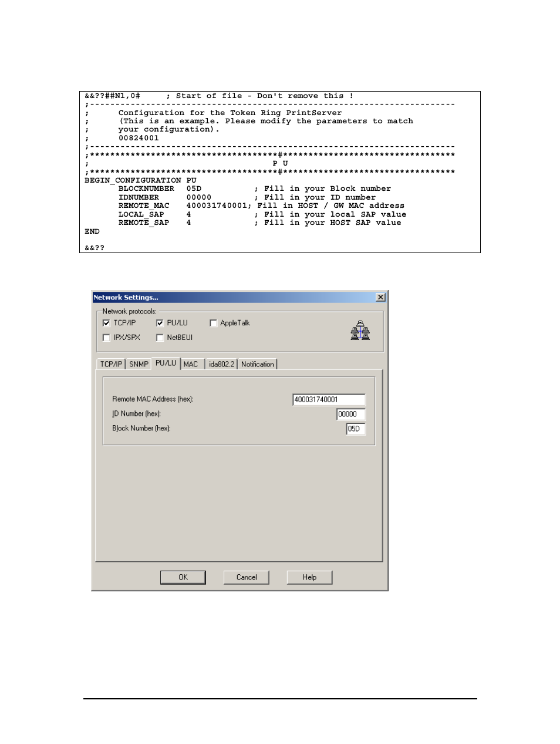This screenshot has width=560, height=744.
Task: Click the Remote MAC Address field
Action: (329, 399)
